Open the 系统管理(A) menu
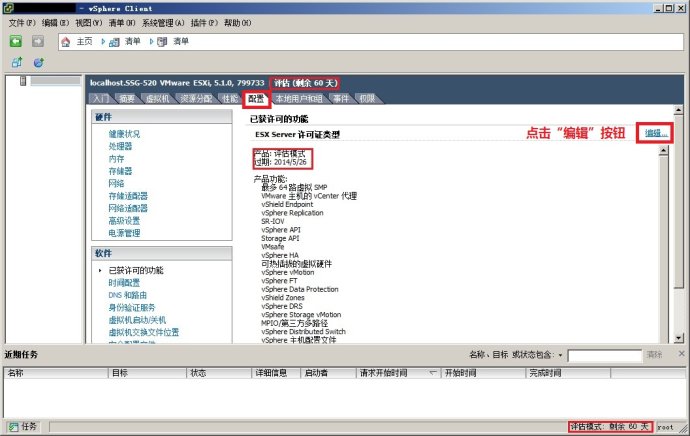 [x=163, y=23]
